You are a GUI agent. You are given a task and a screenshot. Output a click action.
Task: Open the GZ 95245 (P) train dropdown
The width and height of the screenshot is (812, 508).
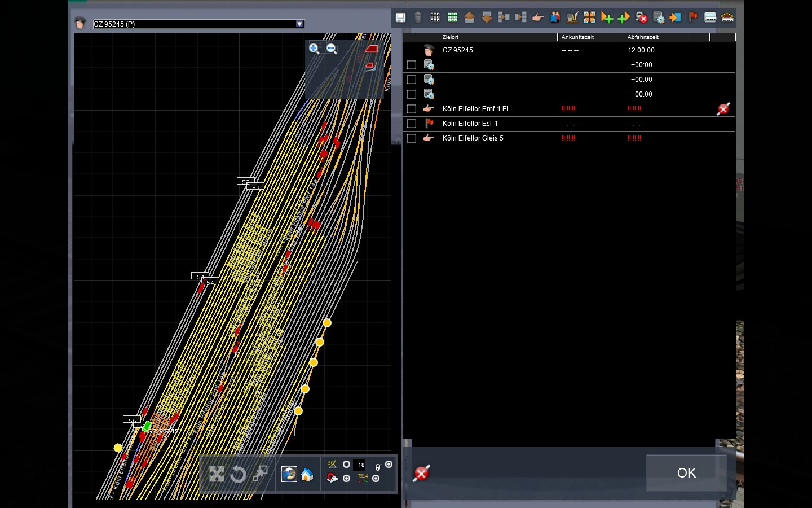coord(299,24)
